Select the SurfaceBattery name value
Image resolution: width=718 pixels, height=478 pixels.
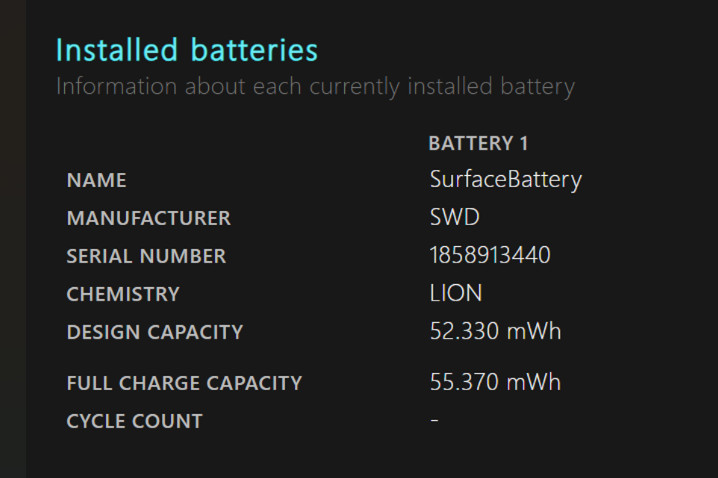tap(505, 180)
